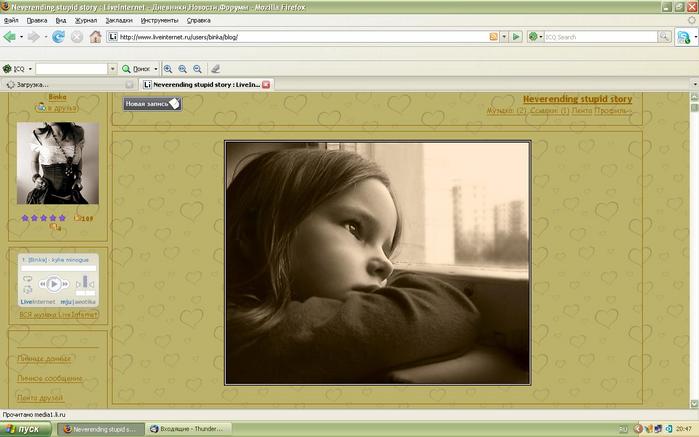The image size is (699, 437).
Task: Open the Закладки menu
Action: pos(119,21)
